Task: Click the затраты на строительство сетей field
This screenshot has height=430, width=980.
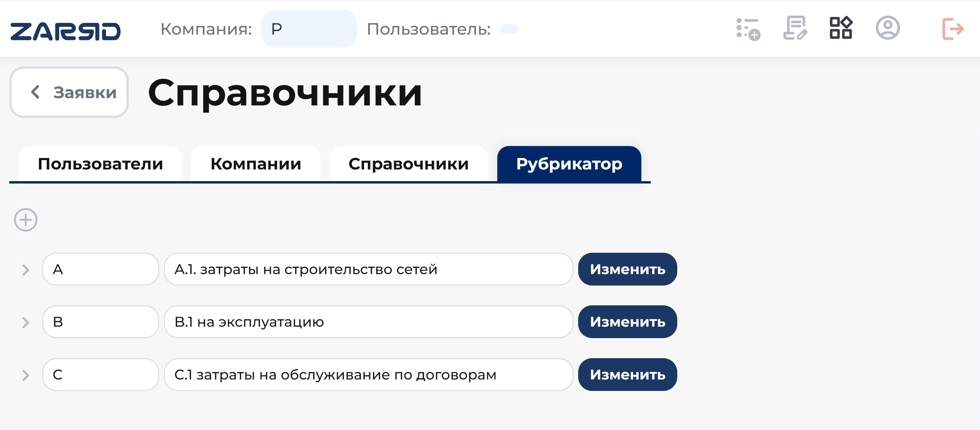Action: click(x=368, y=269)
